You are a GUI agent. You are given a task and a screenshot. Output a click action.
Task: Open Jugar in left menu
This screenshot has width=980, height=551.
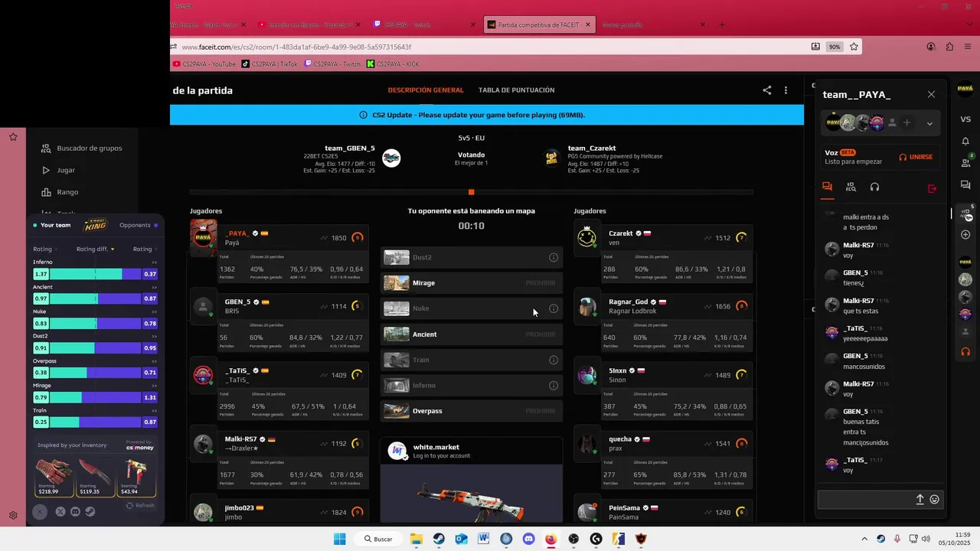pyautogui.click(x=58, y=170)
